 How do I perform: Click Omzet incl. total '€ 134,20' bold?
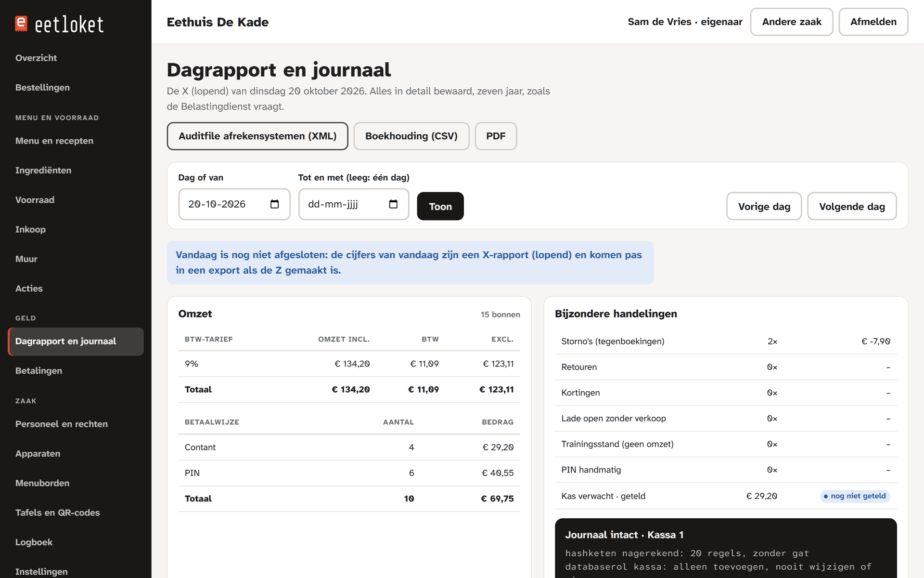click(x=351, y=390)
